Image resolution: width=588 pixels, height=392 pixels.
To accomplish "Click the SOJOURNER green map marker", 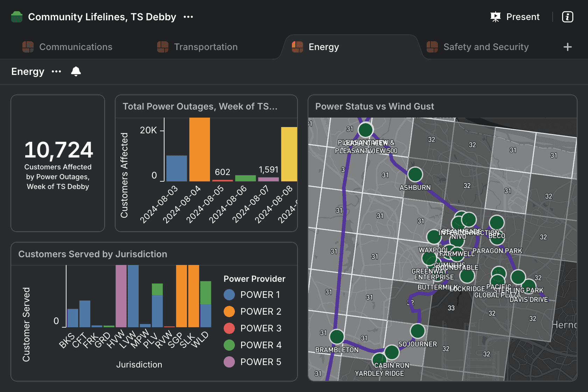I will point(418,331).
